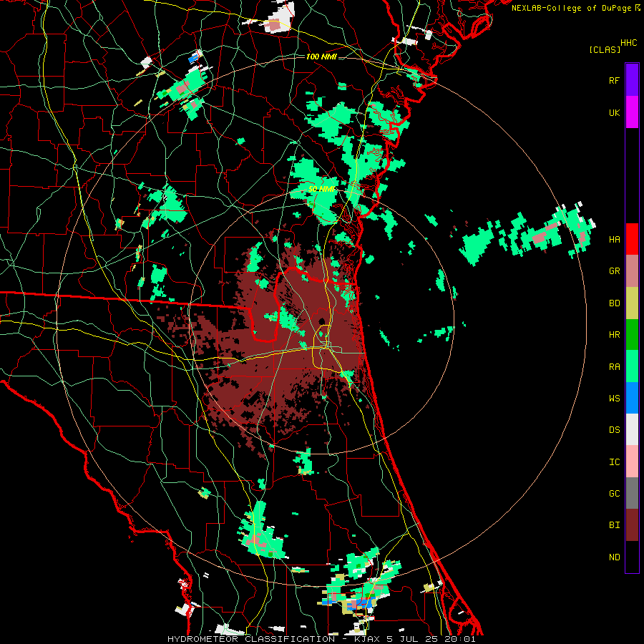Screen dimensions: 644x644
Task: Click the BI legend label
Action: pos(614,525)
